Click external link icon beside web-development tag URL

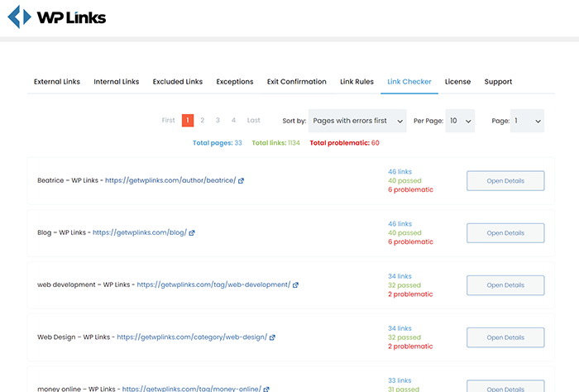pyautogui.click(x=295, y=284)
